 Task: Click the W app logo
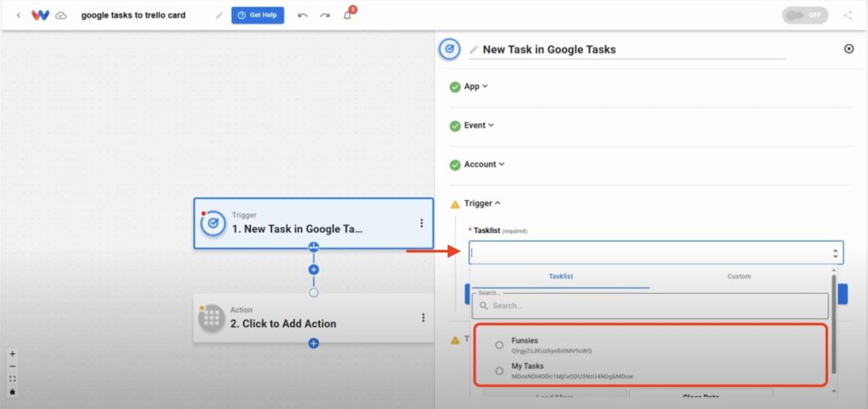[41, 15]
